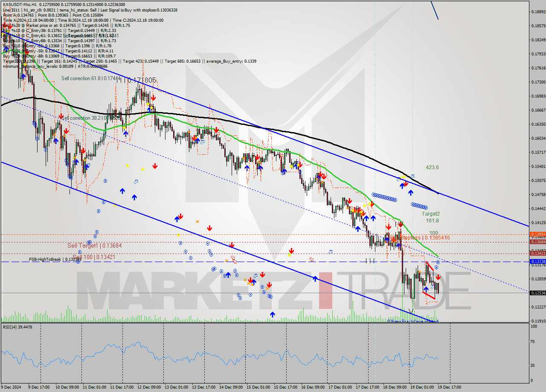Viewport: 546px width, 392px height.
Task: Select the Buy Stoploss | 0.1385416 label
Action: [x=420, y=238]
